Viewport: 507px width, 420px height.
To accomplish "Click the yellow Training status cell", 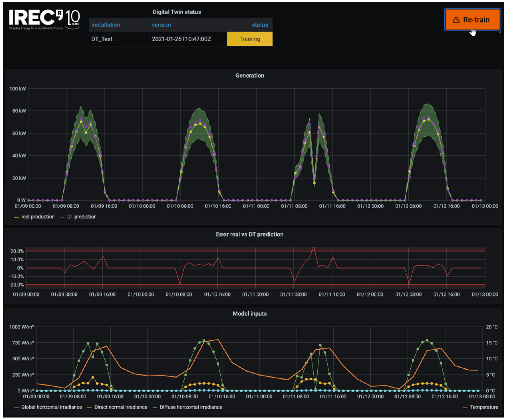I will 249,39.
